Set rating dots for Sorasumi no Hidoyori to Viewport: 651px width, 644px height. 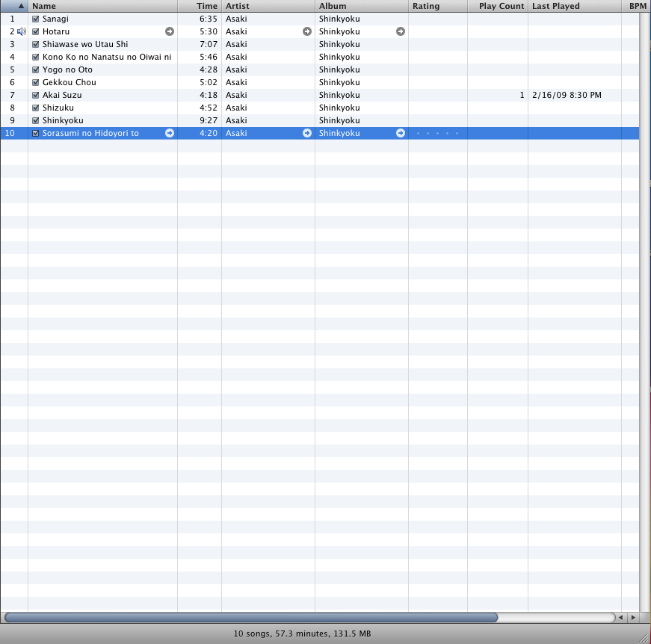[x=437, y=133]
